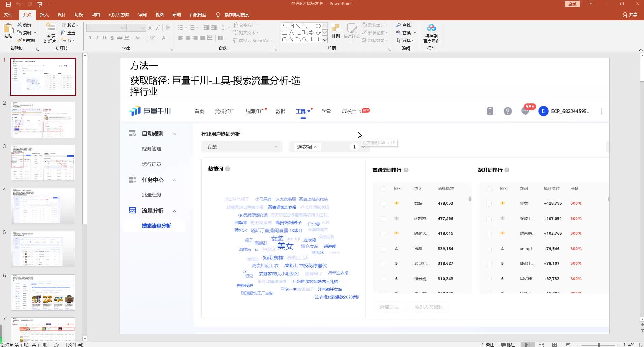Select the text box shape in the gallery

click(284, 26)
